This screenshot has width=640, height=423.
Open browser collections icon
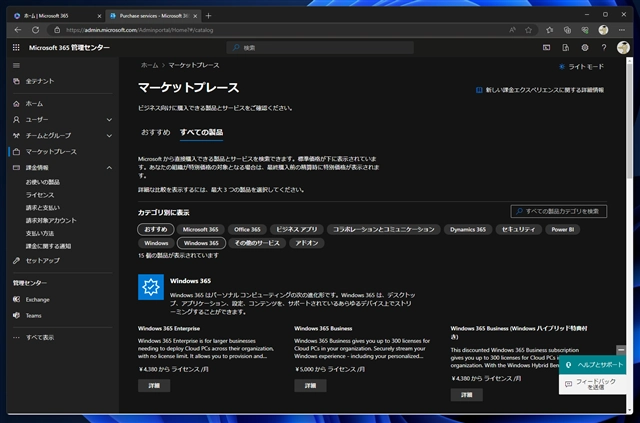[567, 30]
